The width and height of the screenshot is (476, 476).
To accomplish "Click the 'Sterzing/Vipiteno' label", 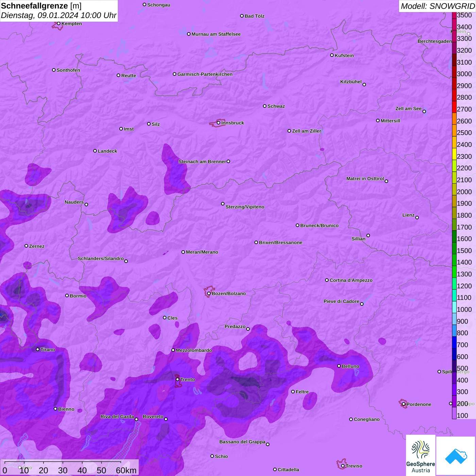I will click(x=245, y=207).
